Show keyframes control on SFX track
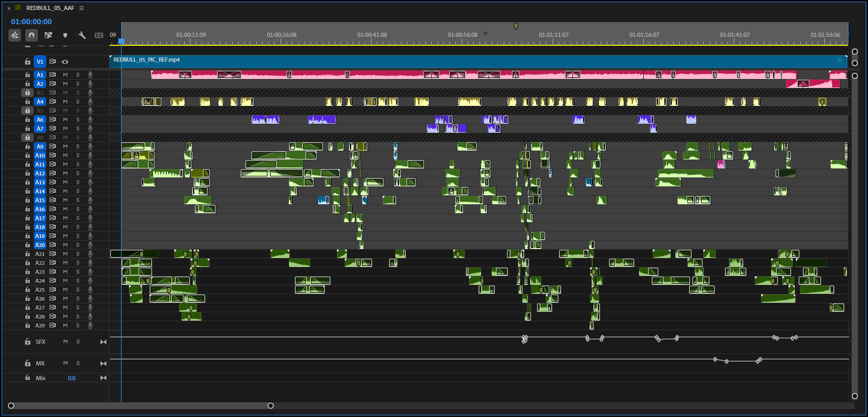The height and width of the screenshot is (417, 868). coord(103,342)
